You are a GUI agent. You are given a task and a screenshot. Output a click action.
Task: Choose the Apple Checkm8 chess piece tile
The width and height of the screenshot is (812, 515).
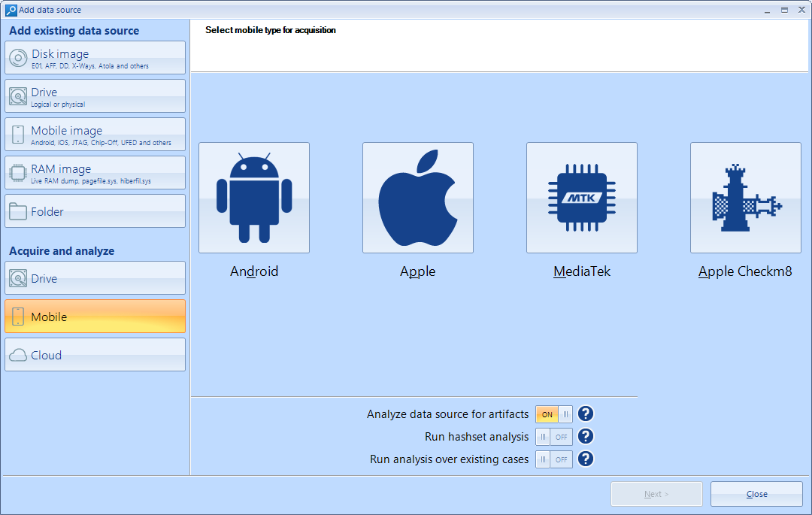[x=746, y=198]
